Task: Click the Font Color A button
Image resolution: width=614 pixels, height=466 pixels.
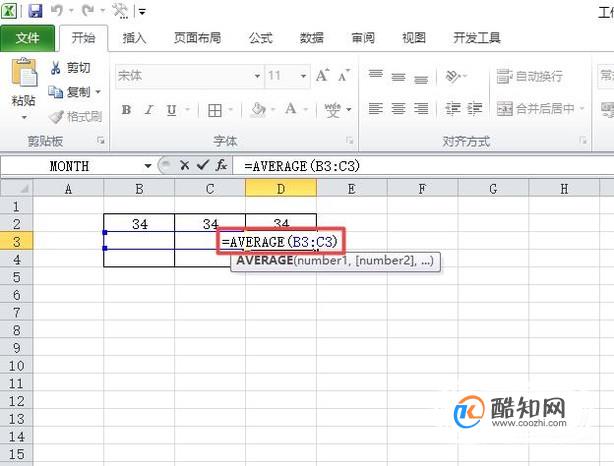Action: click(x=291, y=109)
